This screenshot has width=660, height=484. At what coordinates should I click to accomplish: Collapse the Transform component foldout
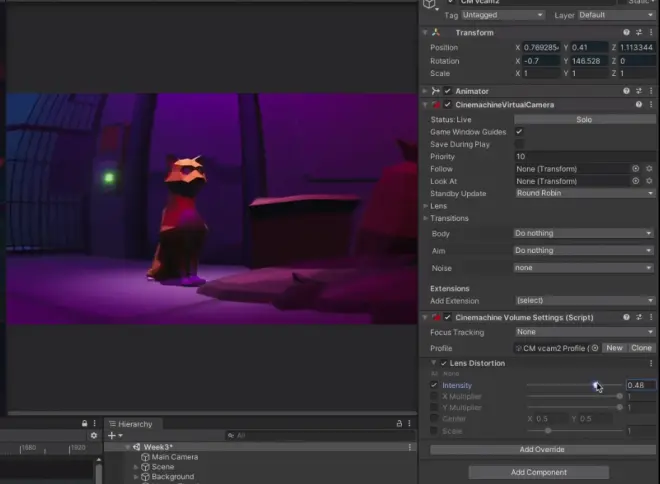pyautogui.click(x=425, y=32)
